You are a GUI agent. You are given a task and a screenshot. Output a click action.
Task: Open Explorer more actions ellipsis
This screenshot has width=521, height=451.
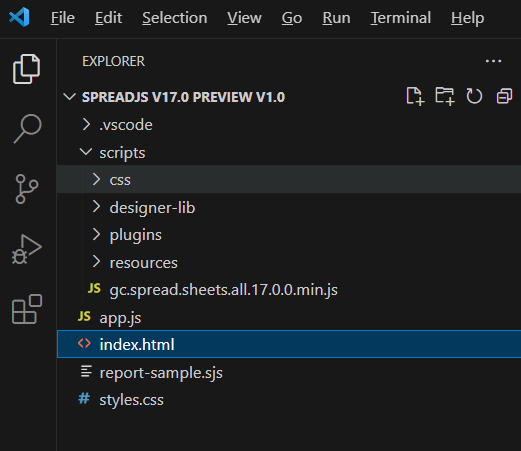pyautogui.click(x=493, y=61)
